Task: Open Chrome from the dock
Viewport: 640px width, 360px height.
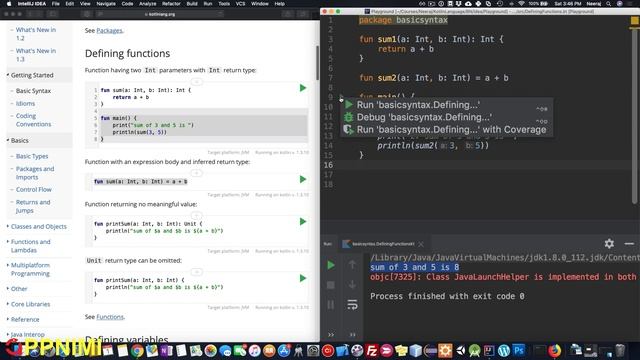Action: [x=137, y=351]
